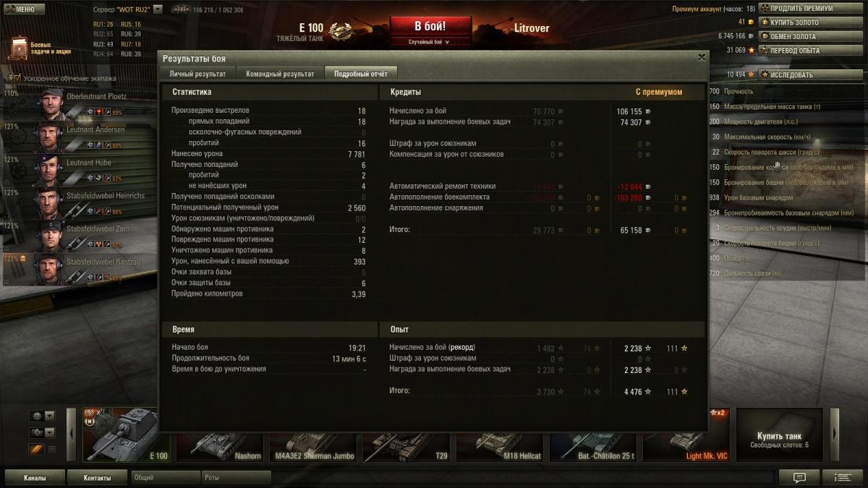Viewport: 868px width, 488px height.
Task: Click vehicle experience star next to 10 494
Action: coord(752,74)
